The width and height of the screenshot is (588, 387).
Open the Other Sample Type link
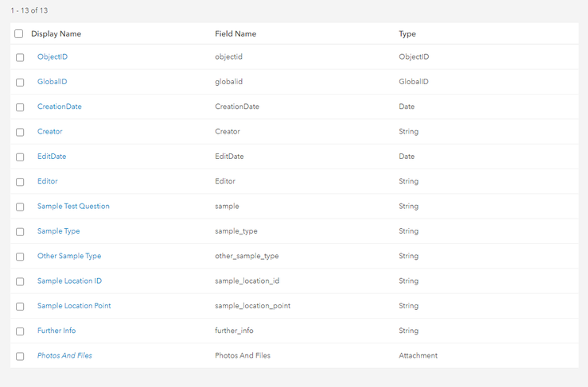pyautogui.click(x=69, y=256)
